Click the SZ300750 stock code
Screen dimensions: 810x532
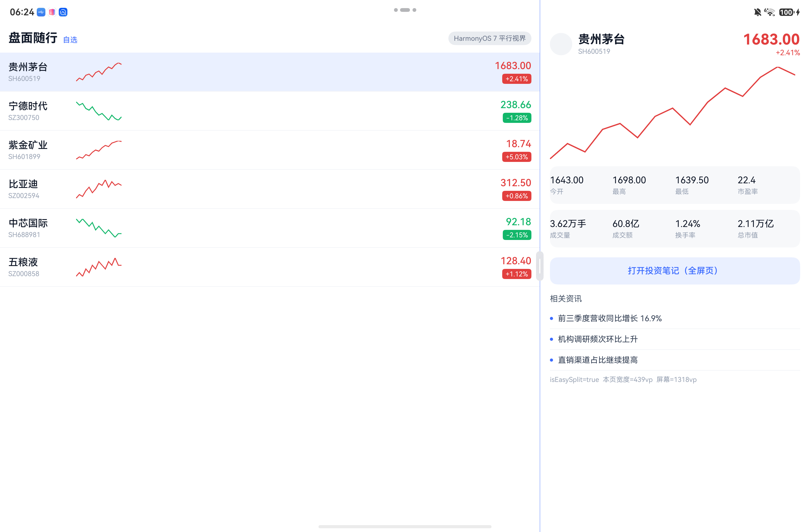point(24,118)
